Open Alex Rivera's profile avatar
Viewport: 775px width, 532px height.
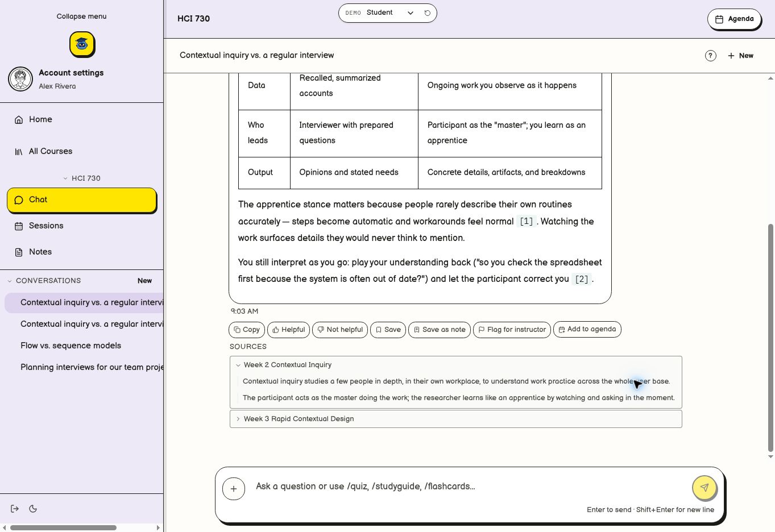coord(20,79)
